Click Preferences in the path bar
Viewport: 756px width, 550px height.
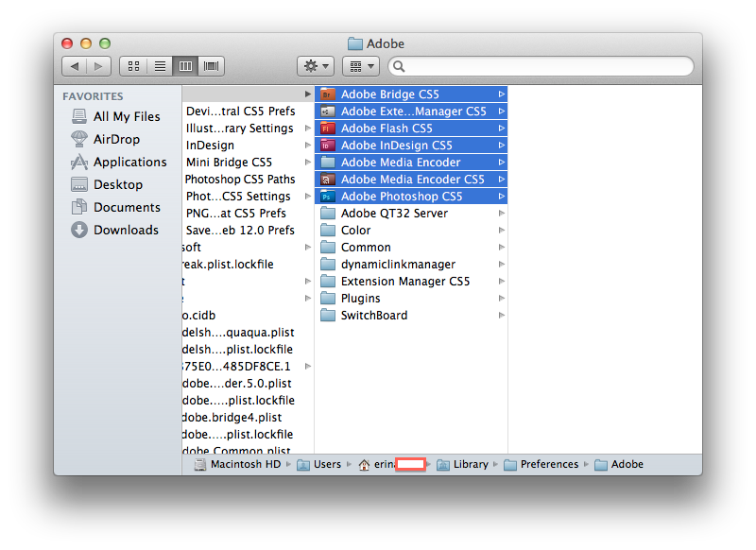click(541, 464)
